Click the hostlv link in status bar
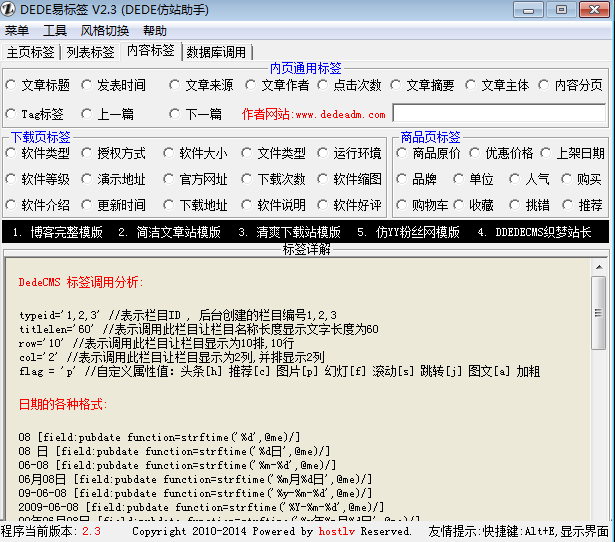This screenshot has width=615, height=542. (x=337, y=532)
